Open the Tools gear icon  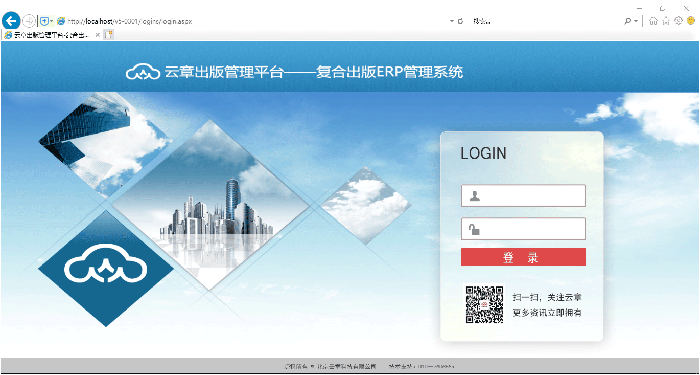679,21
